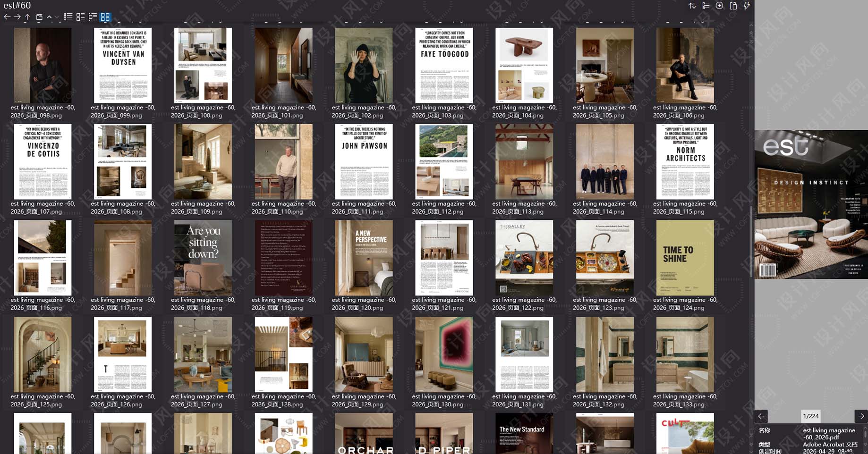Select the arched staircase page 125

(43, 354)
